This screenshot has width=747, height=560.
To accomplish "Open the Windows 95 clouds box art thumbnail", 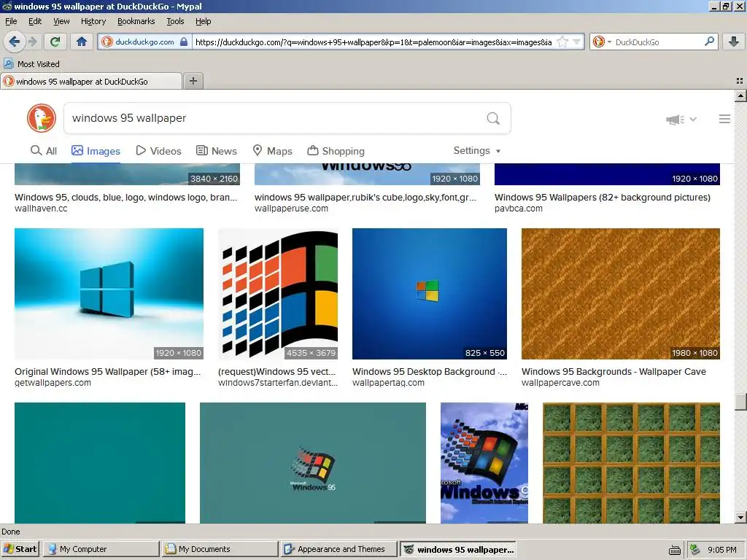I will pyautogui.click(x=484, y=463).
